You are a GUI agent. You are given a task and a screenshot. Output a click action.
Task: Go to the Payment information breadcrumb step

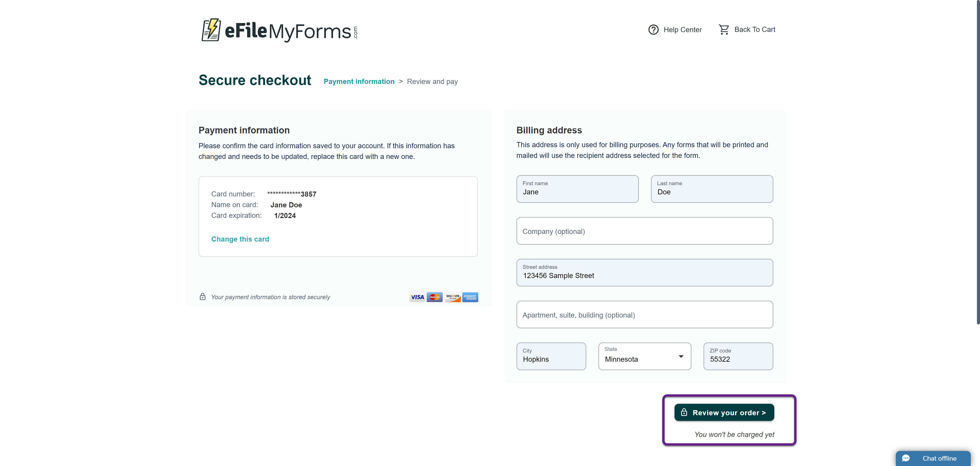click(x=359, y=82)
